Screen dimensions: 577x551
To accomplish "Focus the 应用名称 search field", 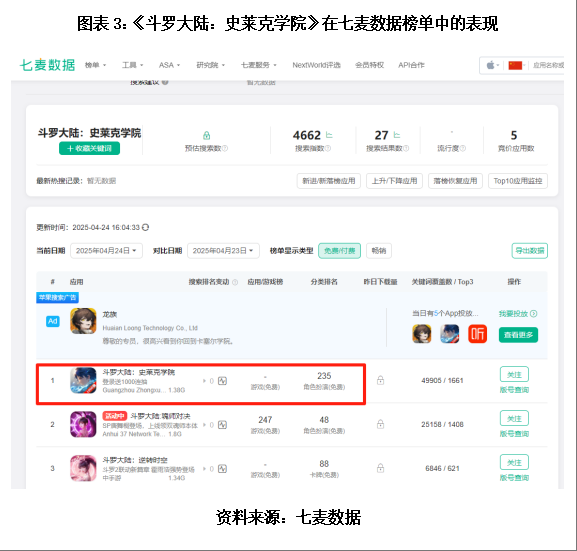I will click(x=548, y=66).
